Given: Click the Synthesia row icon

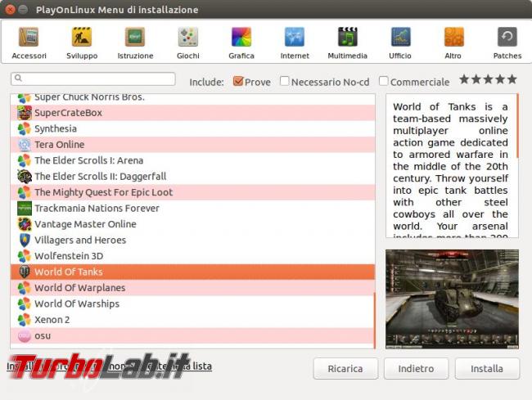Looking at the screenshot, I should [x=25, y=128].
